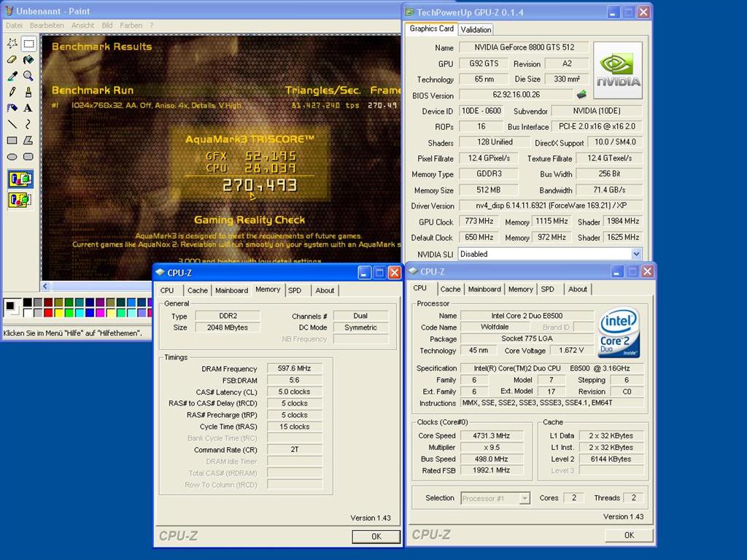
Task: Choose the opaque selection option icon
Action: [20, 179]
